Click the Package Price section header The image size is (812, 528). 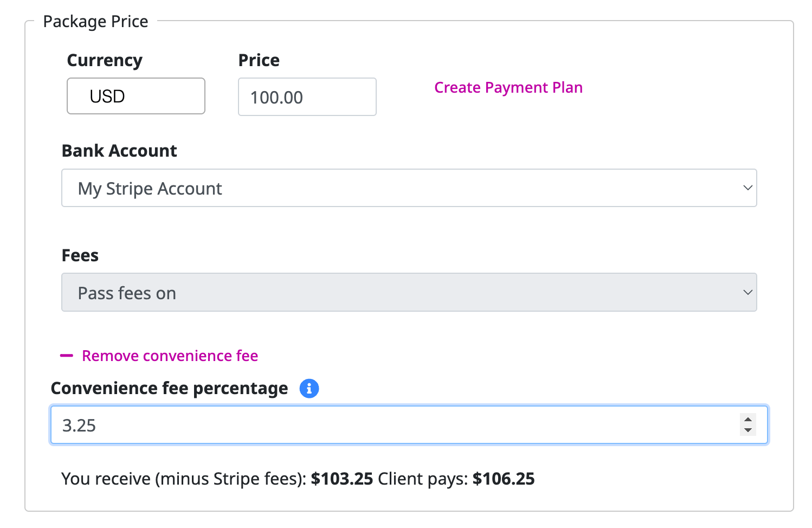(96, 22)
